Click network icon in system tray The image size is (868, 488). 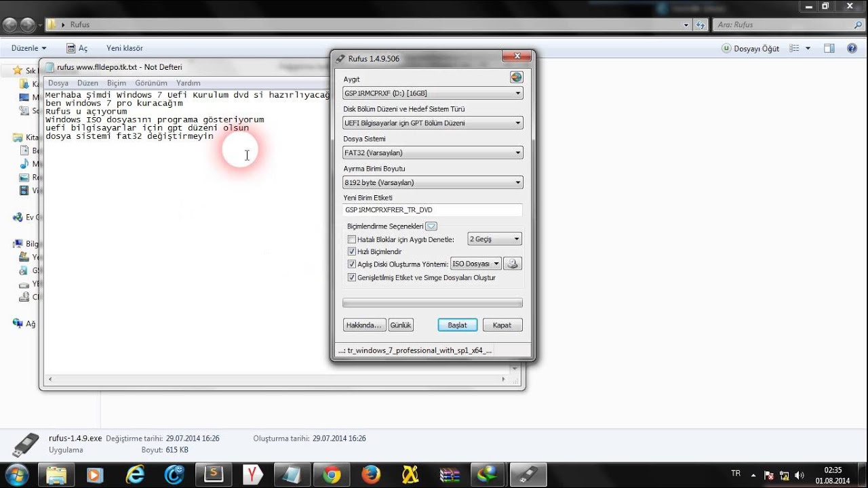coord(784,475)
